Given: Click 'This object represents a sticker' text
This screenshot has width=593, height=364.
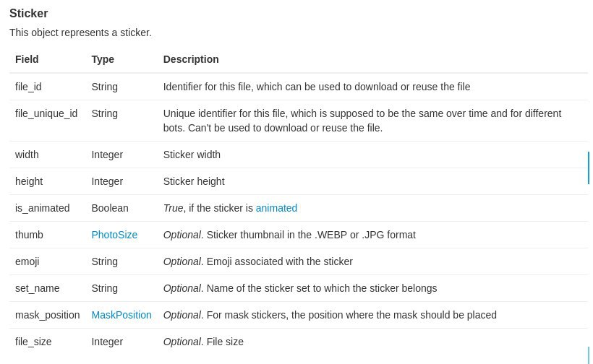Looking at the screenshot, I should tap(80, 32).
